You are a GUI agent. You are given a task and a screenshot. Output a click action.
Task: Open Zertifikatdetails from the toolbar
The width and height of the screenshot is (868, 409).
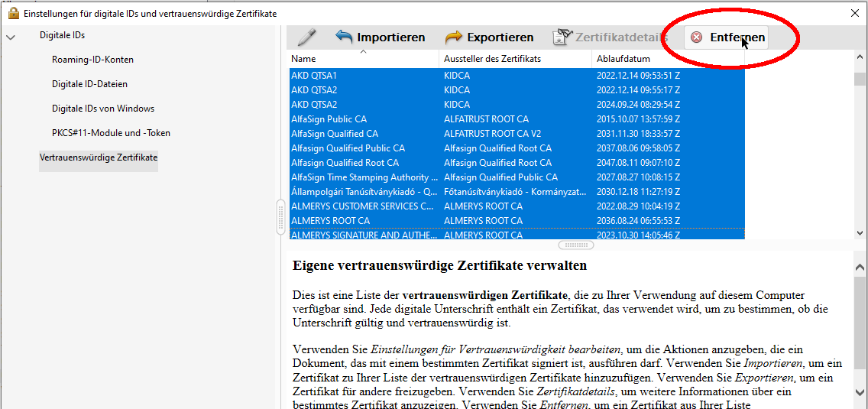pyautogui.click(x=610, y=37)
